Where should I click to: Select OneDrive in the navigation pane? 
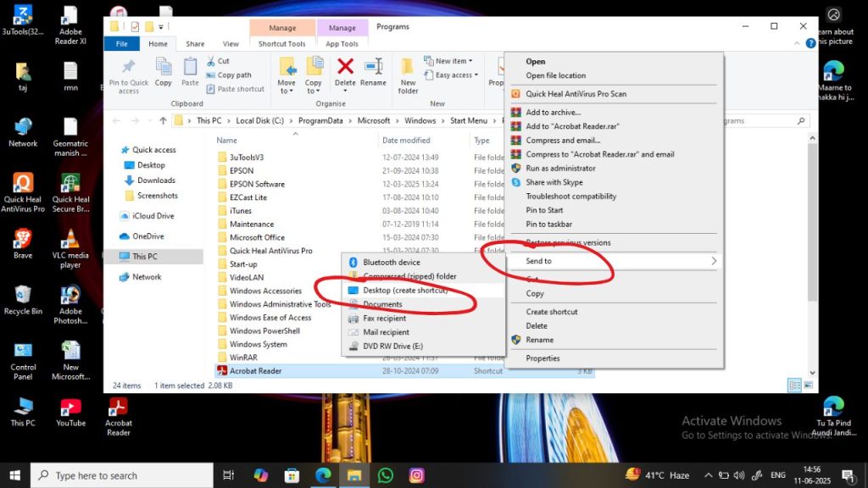pos(147,236)
